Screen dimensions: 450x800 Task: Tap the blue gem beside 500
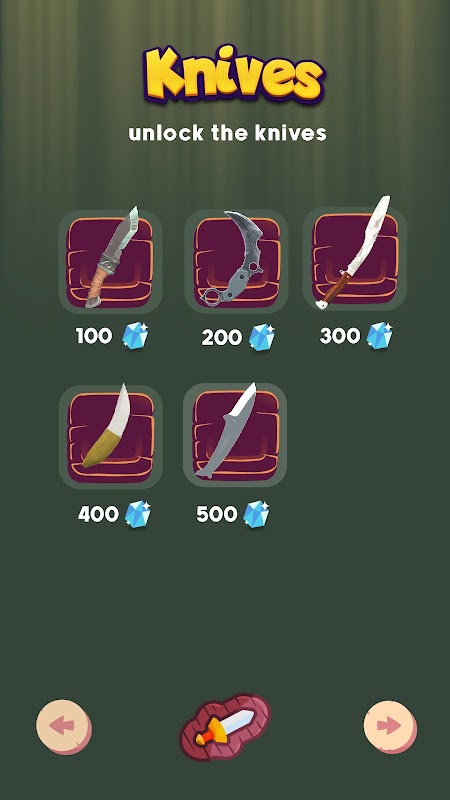pyautogui.click(x=256, y=514)
